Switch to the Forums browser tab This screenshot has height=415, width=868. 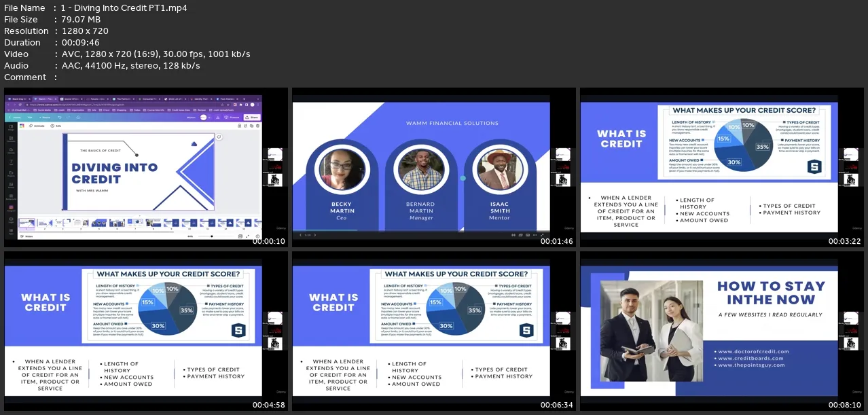click(98, 99)
